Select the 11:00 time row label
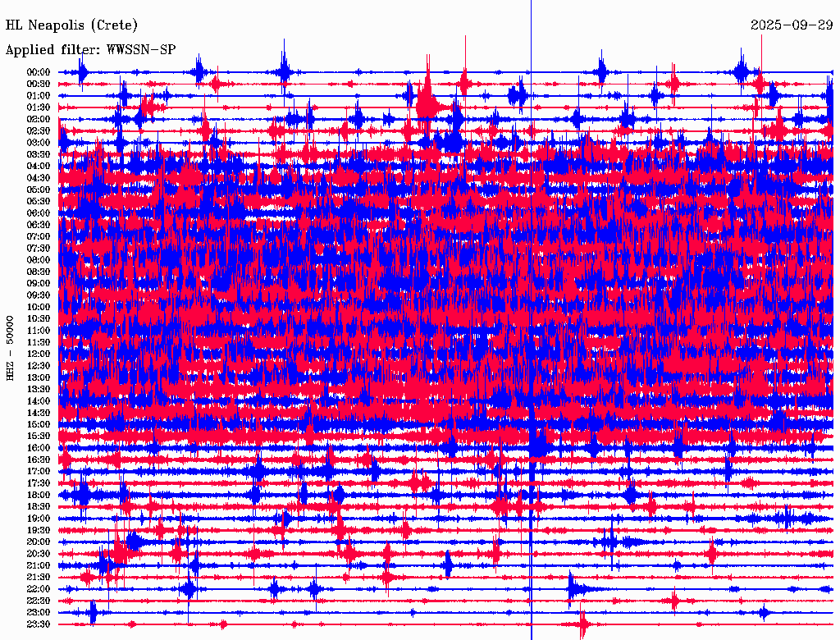 39,331
